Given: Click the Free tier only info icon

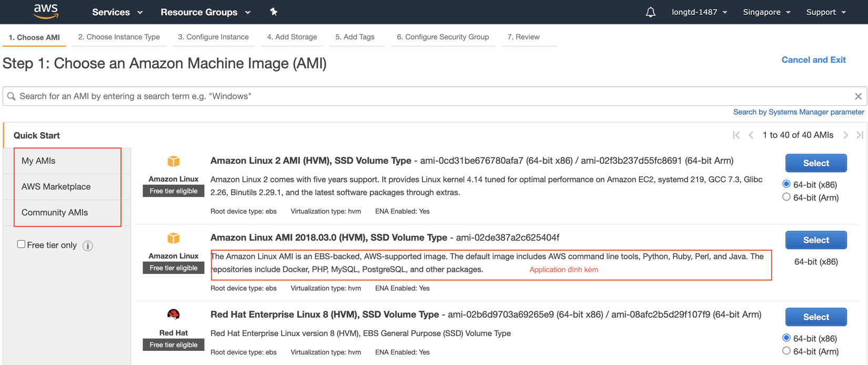Looking at the screenshot, I should 88,246.
